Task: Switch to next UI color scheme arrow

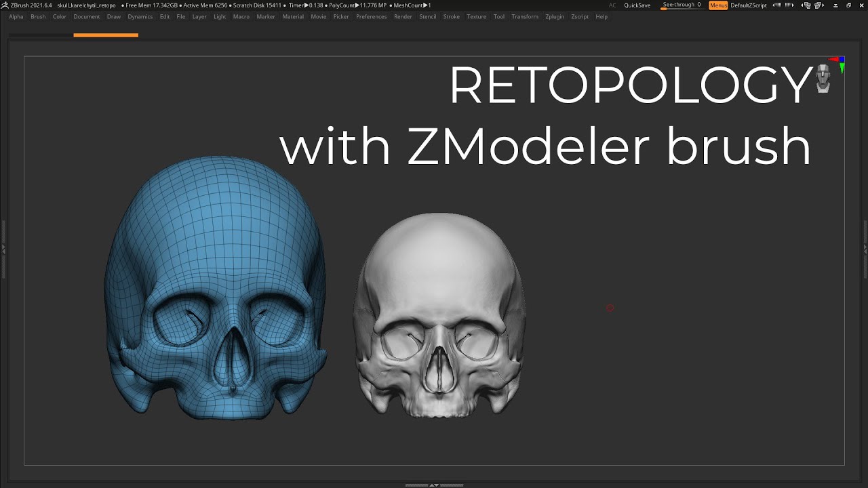Action: point(789,5)
